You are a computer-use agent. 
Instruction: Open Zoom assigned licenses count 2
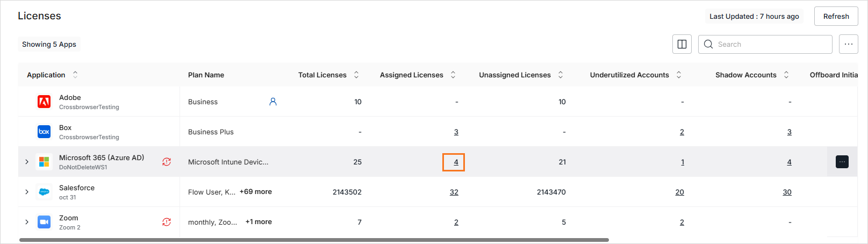pyautogui.click(x=456, y=222)
